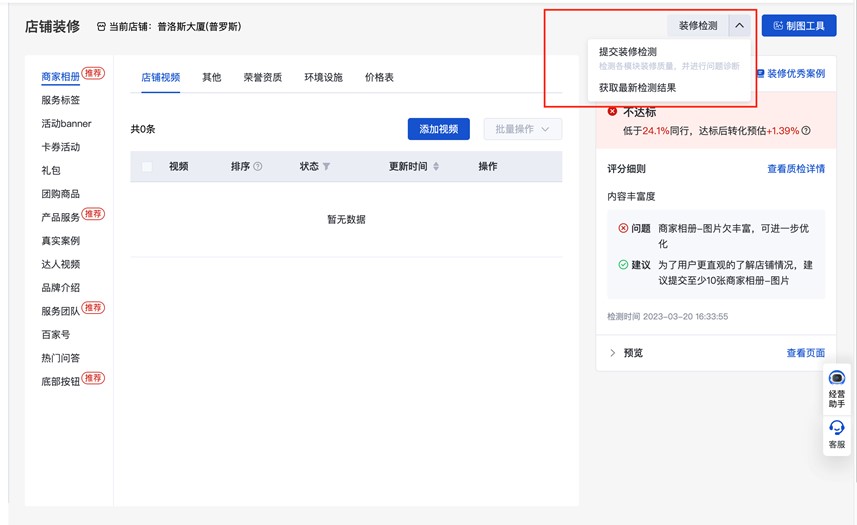This screenshot has height=525, width=857.
Task: Switch to the 环境设施 tab
Action: (323, 77)
